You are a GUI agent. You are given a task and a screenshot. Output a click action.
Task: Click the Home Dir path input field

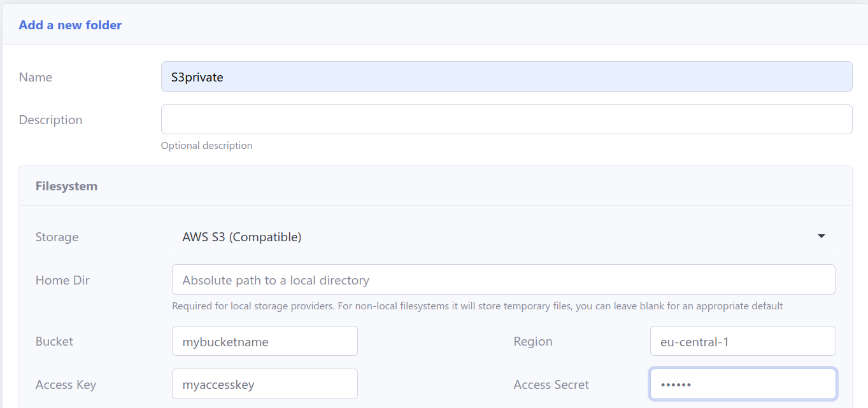coord(503,280)
